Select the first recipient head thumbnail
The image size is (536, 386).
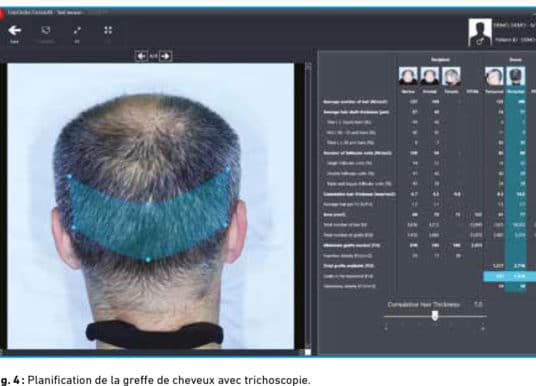(408, 76)
